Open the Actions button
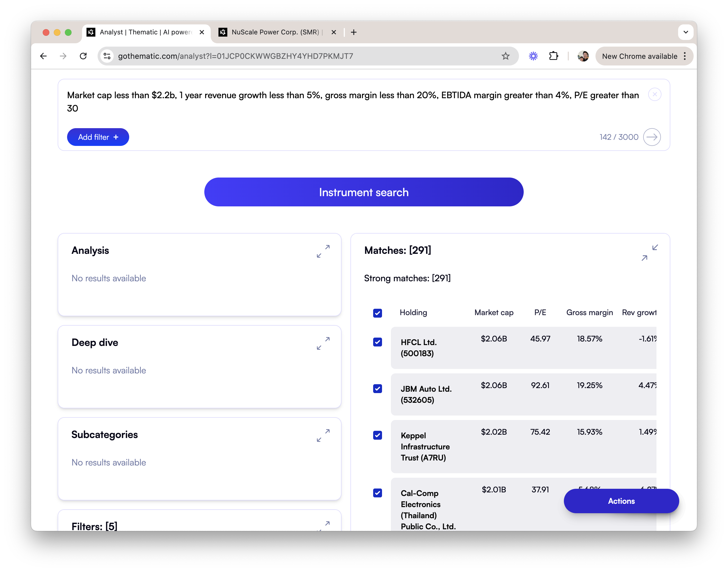This screenshot has height=572, width=728. coord(621,501)
